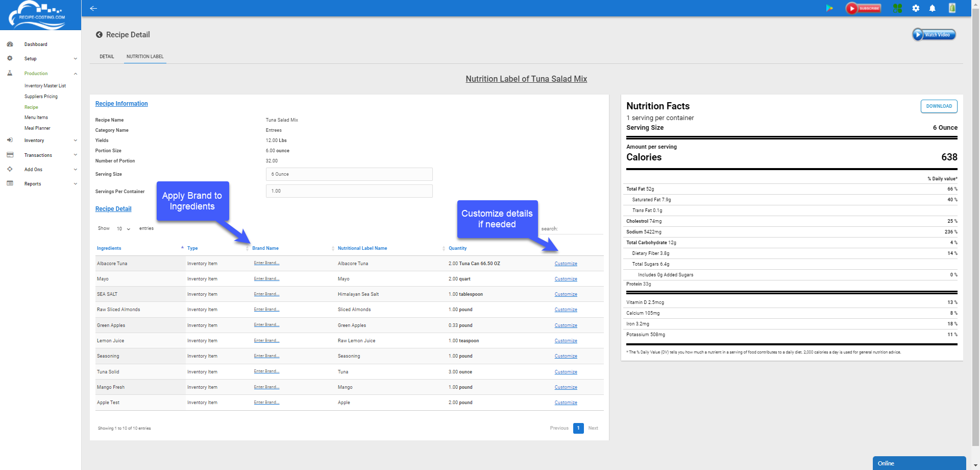Open the settings gear in top bar
Screen dimensions: 980x470
[916, 8]
